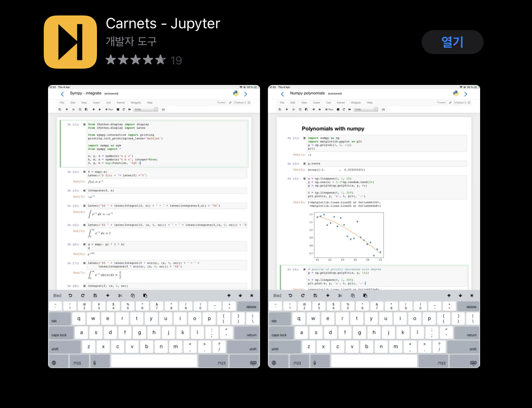The height and width of the screenshot is (408, 532).
Task: Tap return key on Numpy screenshot keyboard
Action: click(467, 333)
